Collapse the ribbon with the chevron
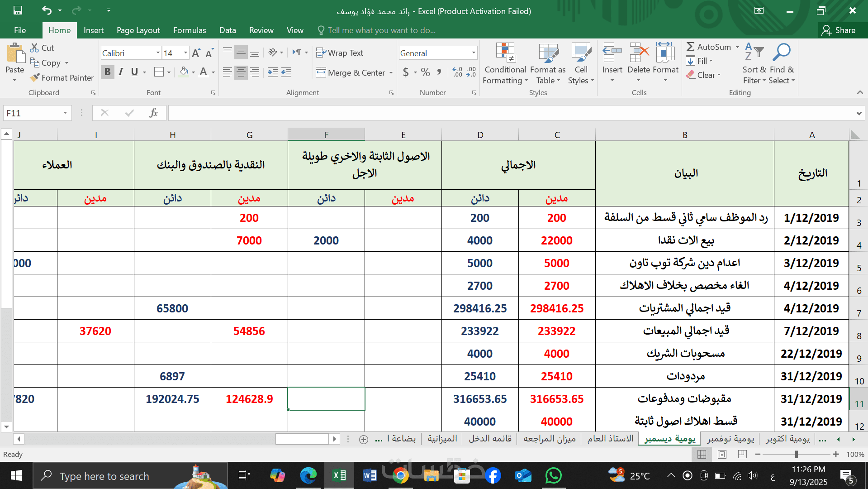Screen dimensions: 868x489 tap(859, 92)
